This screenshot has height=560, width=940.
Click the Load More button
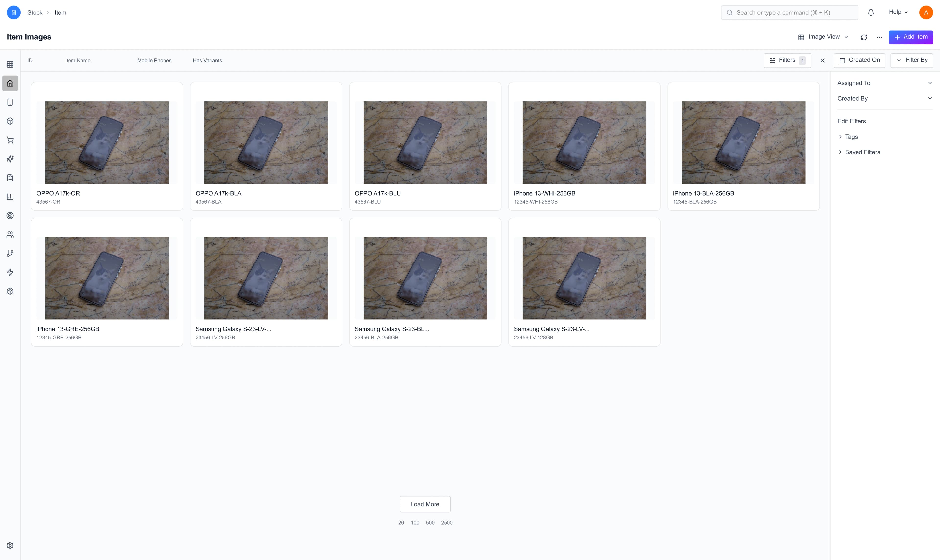425,504
